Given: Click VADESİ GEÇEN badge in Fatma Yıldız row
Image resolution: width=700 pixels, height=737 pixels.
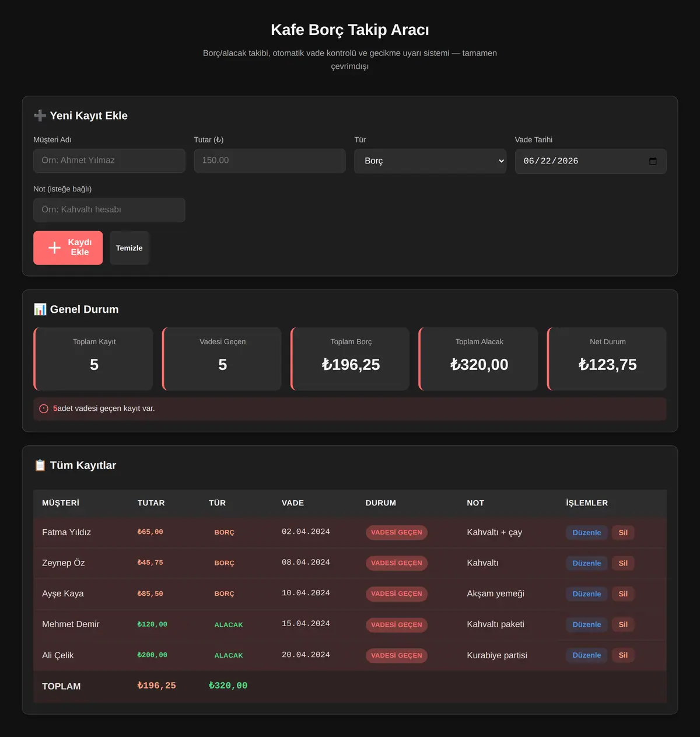Looking at the screenshot, I should 397,533.
